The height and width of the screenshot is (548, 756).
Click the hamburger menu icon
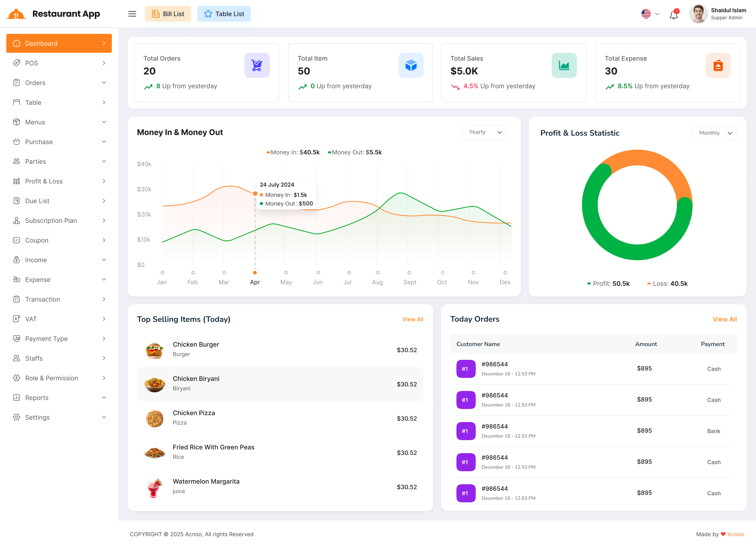pyautogui.click(x=132, y=14)
